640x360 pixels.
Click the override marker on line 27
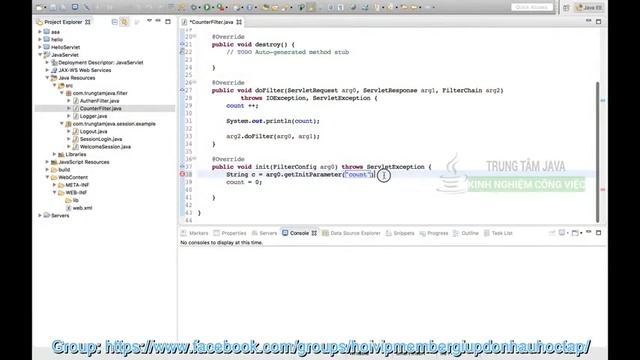(182, 90)
